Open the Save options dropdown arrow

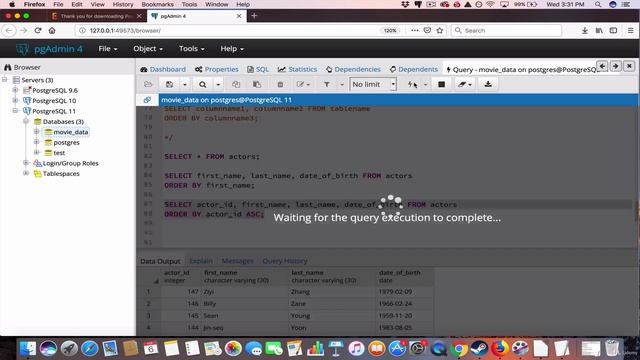[x=184, y=84]
